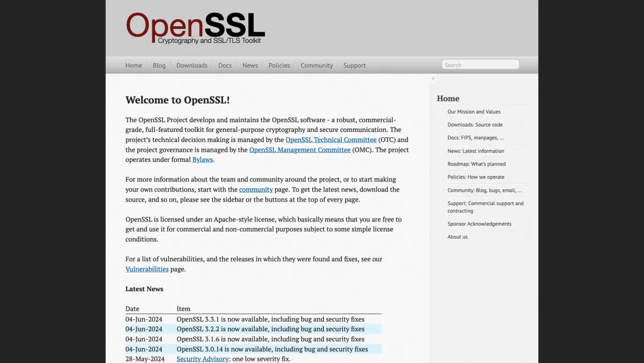Open Our Mission and Values sidebar link

(474, 112)
